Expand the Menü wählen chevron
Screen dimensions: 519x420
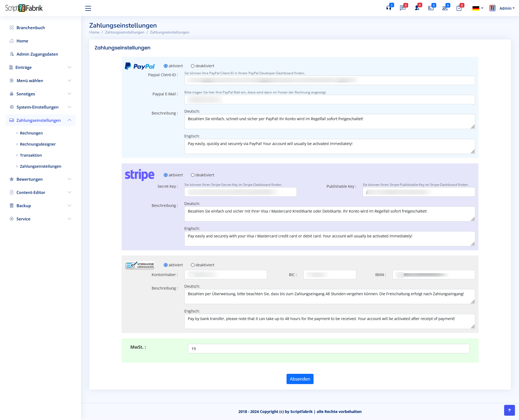(69, 80)
